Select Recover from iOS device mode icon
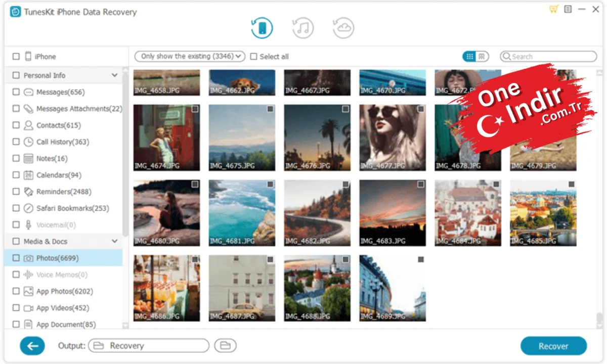 pos(262,28)
